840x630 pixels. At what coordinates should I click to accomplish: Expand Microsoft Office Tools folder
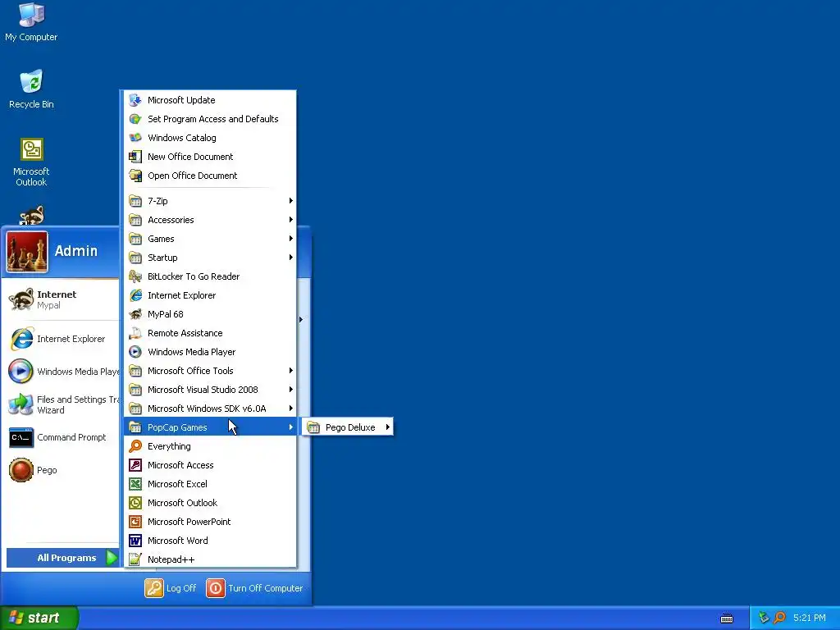click(x=209, y=371)
